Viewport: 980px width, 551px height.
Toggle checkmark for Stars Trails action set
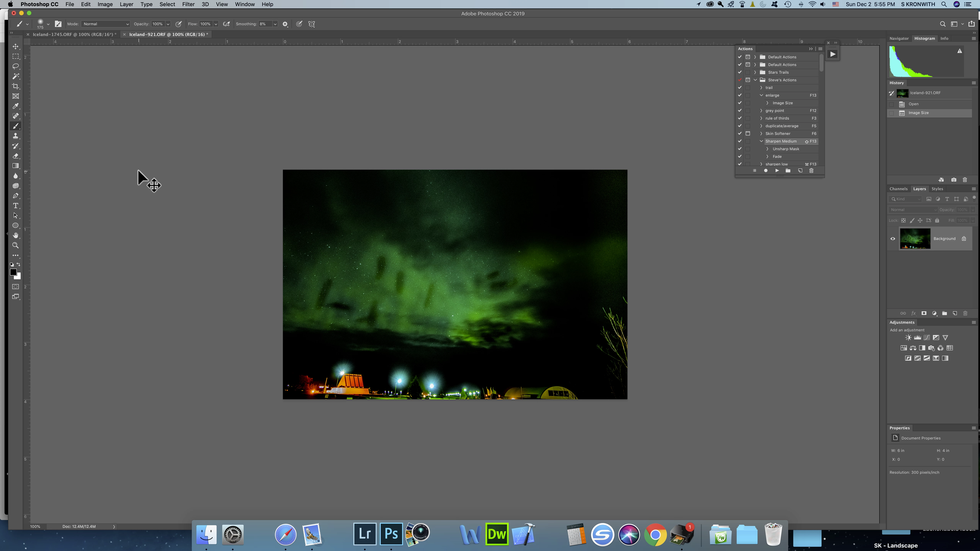coord(740,72)
